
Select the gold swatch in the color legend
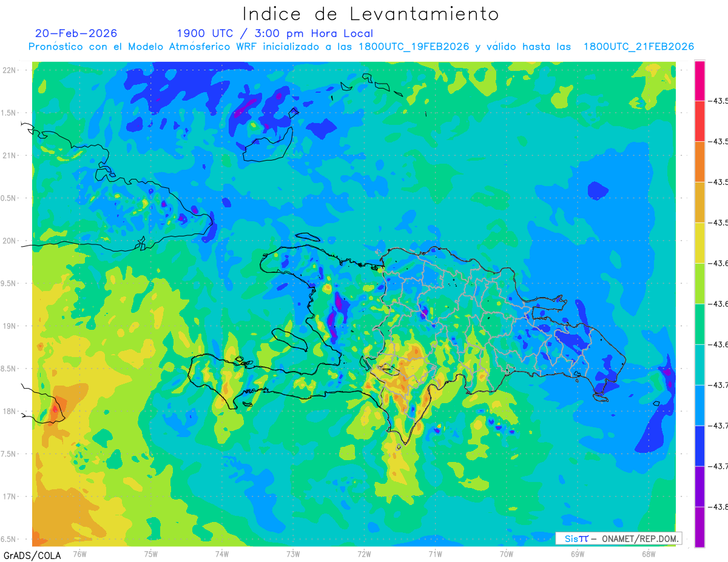pyautogui.click(x=699, y=202)
